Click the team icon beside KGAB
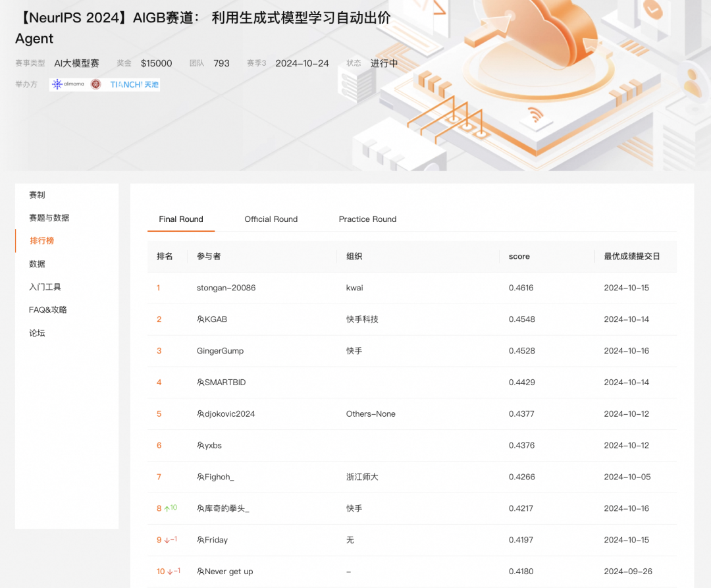Screen dimensions: 711x588 [201, 319]
